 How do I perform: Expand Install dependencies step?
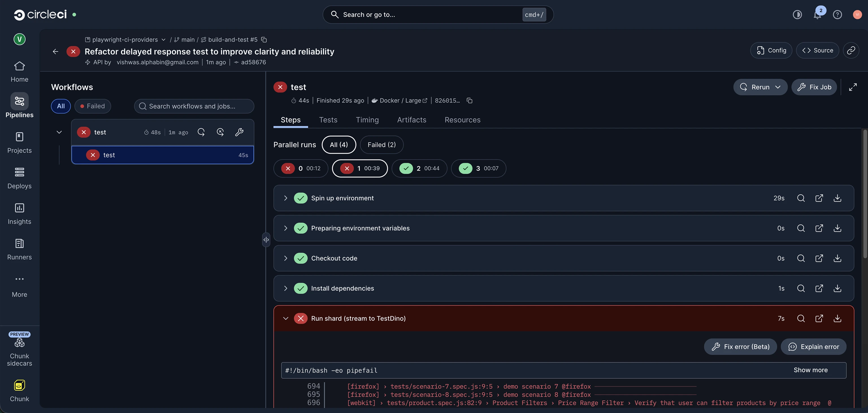click(285, 288)
